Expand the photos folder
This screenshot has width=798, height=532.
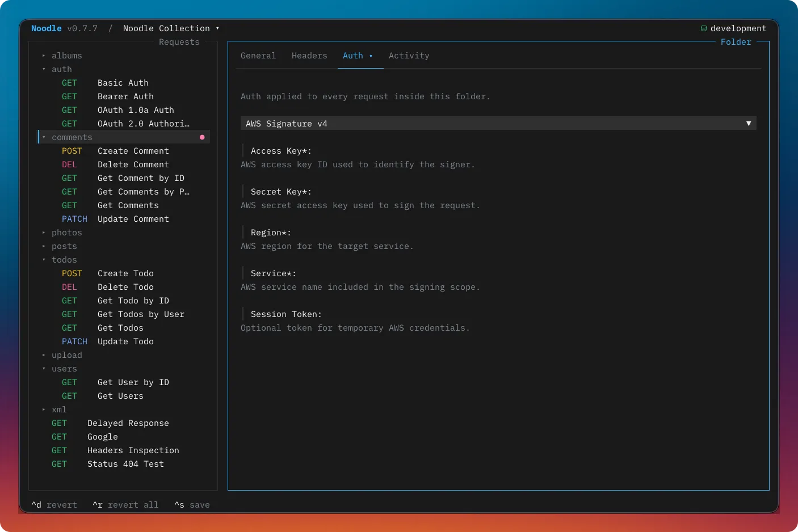point(44,233)
